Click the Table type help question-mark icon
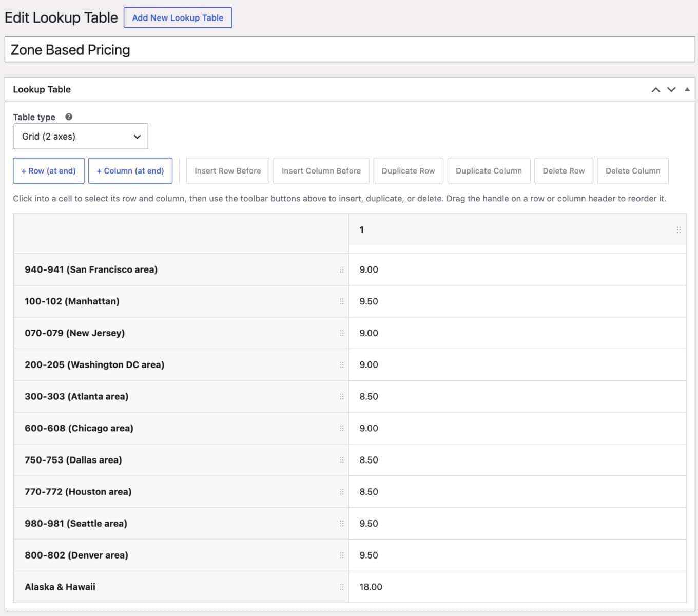Screen dimensions: 698x616 point(69,117)
